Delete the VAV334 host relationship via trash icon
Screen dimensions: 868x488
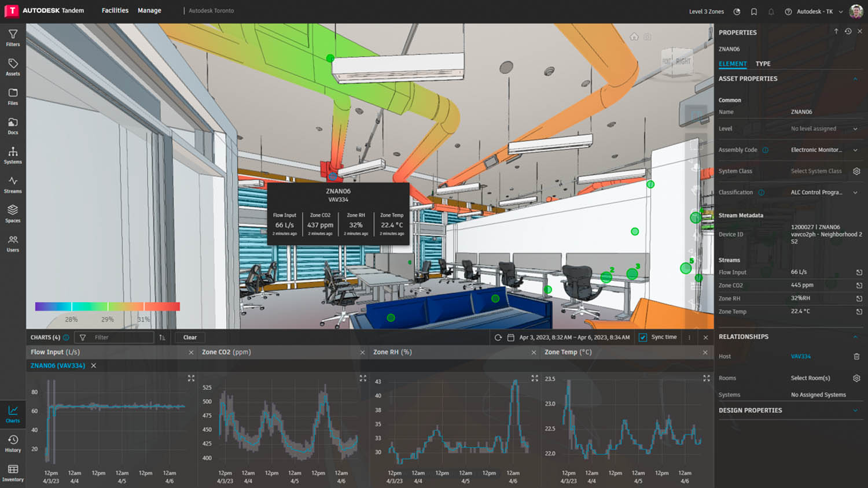857,356
